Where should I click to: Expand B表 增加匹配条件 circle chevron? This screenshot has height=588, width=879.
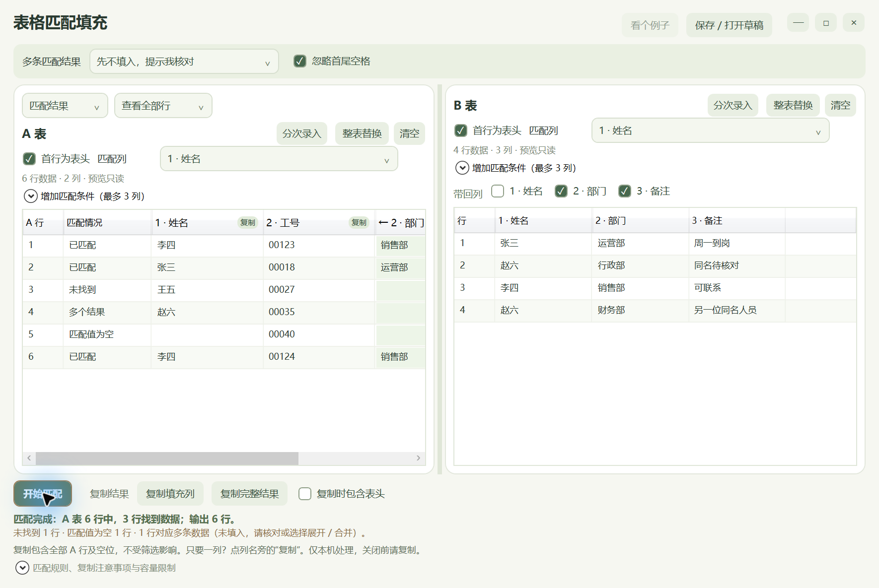(462, 168)
